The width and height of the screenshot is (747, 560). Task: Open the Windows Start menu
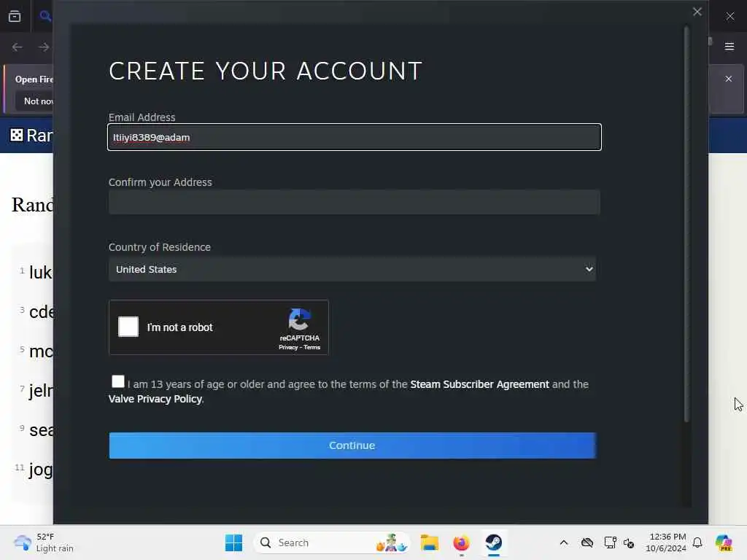pos(233,542)
